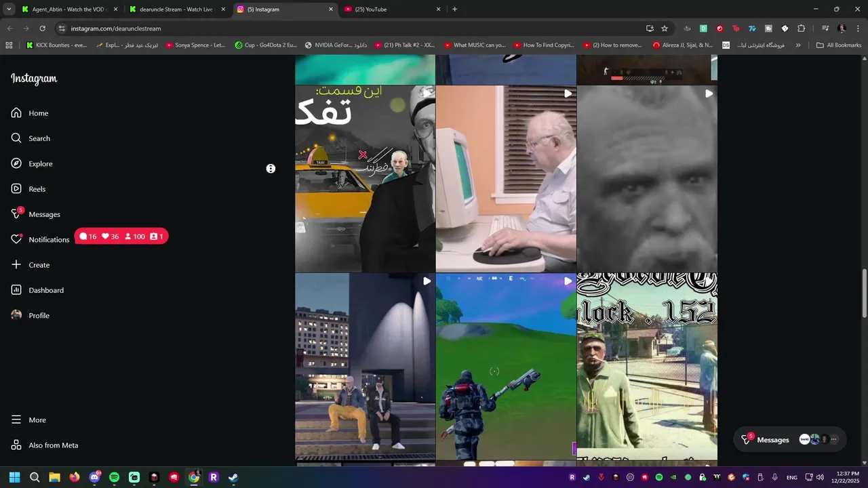
Task: Open Messages with 5 unread badge in sidebar
Action: click(36, 214)
